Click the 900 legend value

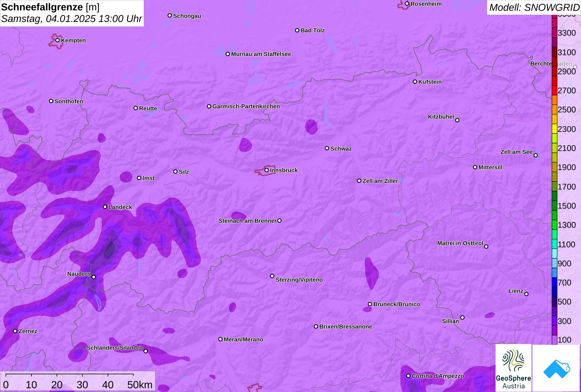coord(564,263)
